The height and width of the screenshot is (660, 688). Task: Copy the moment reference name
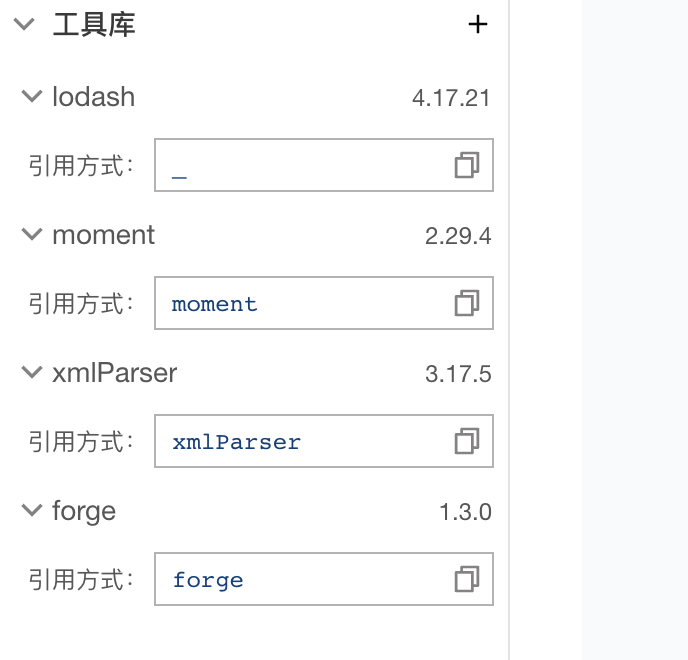coord(466,303)
